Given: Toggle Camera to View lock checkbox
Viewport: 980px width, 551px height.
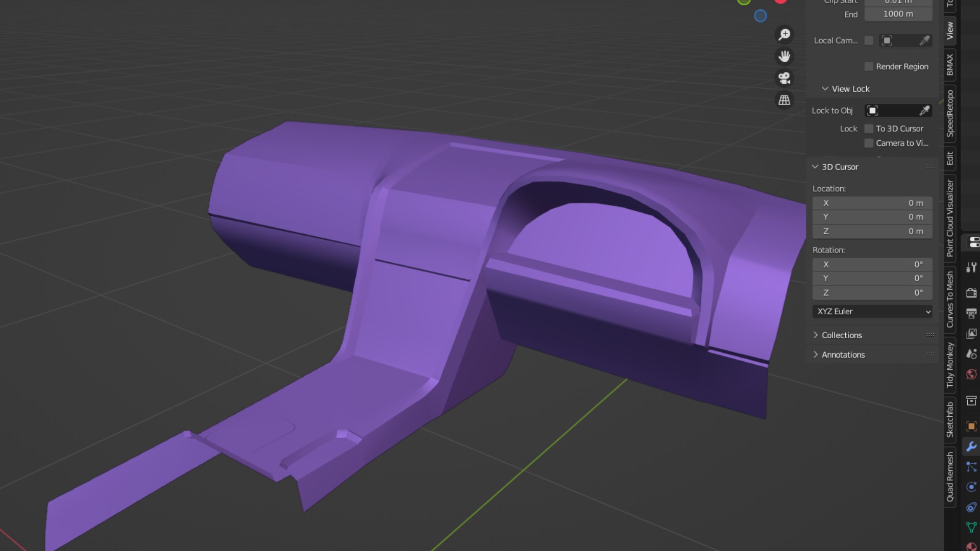Looking at the screenshot, I should [x=868, y=143].
